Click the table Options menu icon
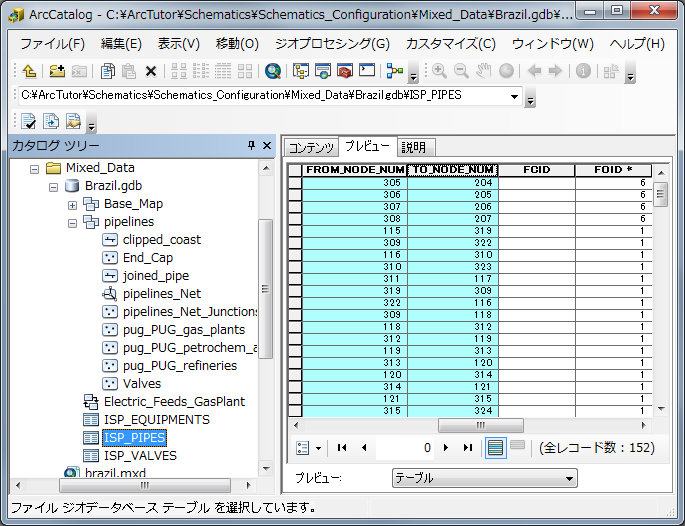This screenshot has height=526, width=685. [x=309, y=448]
